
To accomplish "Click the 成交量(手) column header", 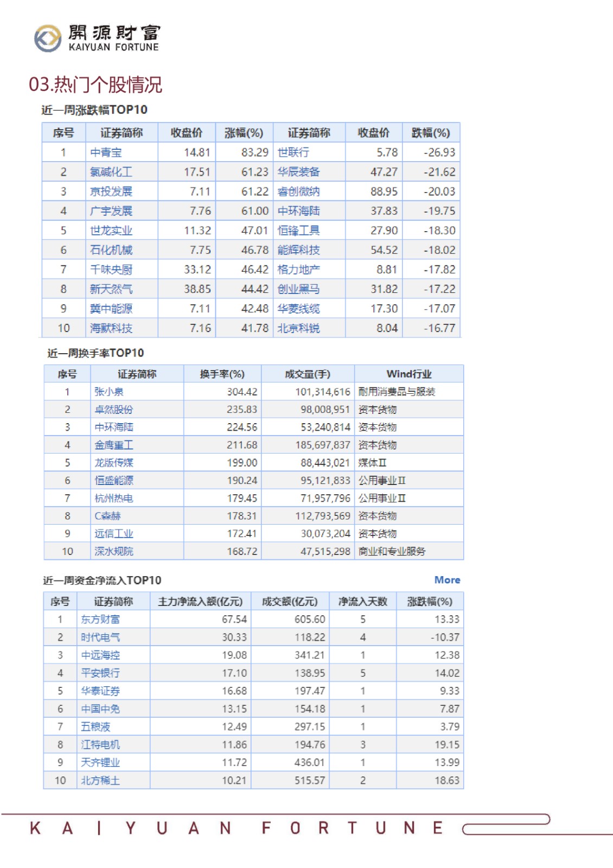I will 308,374.
